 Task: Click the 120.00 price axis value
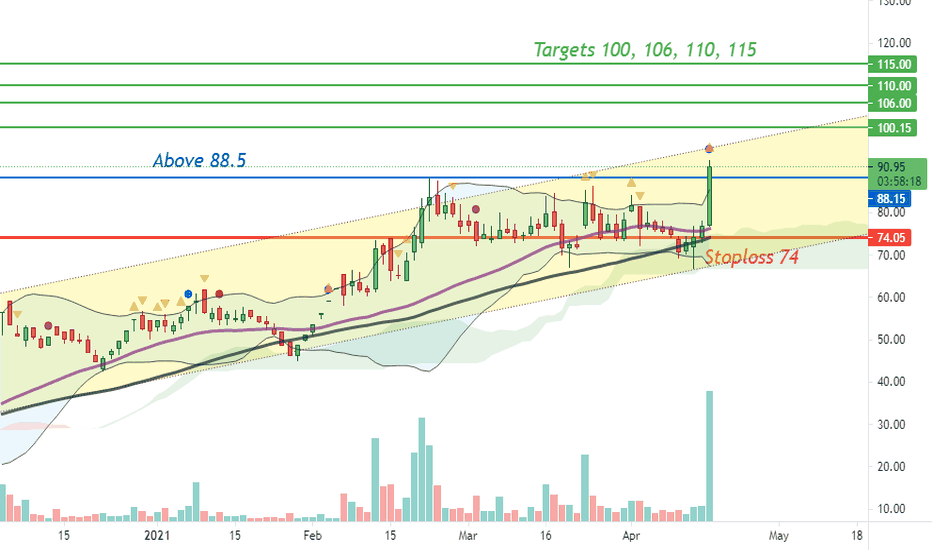[x=894, y=43]
